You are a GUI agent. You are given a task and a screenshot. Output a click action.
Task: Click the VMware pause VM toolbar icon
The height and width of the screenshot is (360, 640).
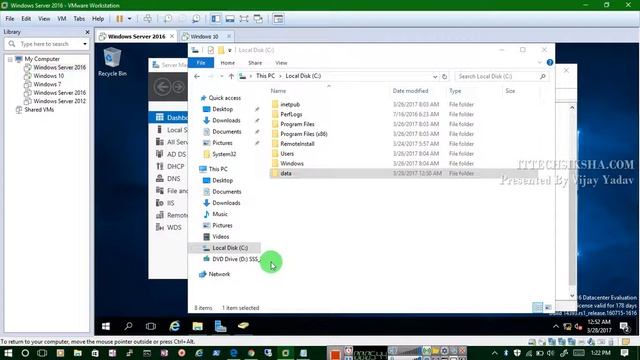[x=120, y=19]
